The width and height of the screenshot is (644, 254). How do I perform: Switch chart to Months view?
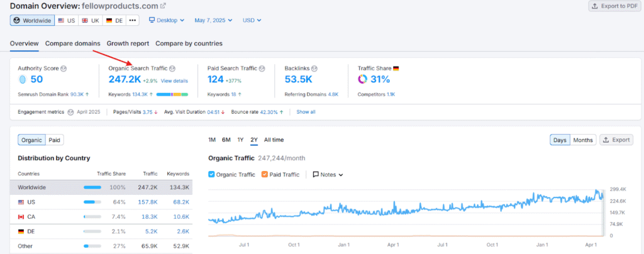pos(583,140)
